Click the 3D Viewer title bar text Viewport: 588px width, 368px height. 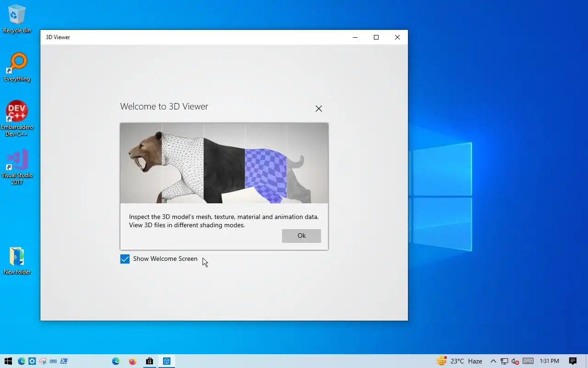[58, 37]
